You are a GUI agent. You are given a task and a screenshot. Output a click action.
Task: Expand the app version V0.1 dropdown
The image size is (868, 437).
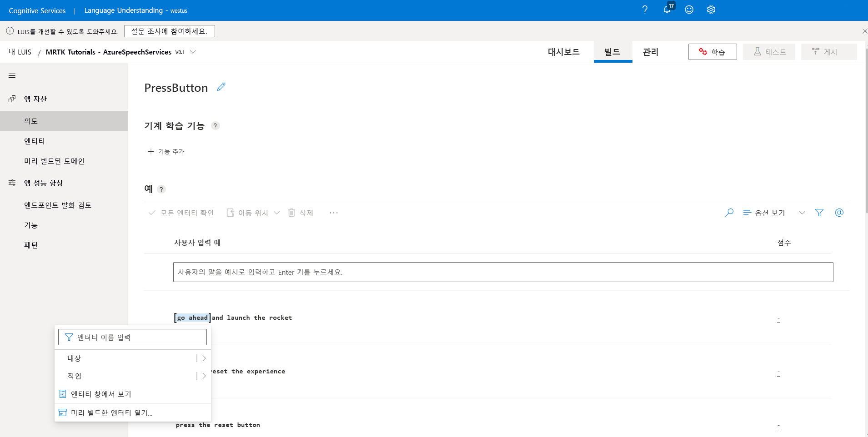193,52
